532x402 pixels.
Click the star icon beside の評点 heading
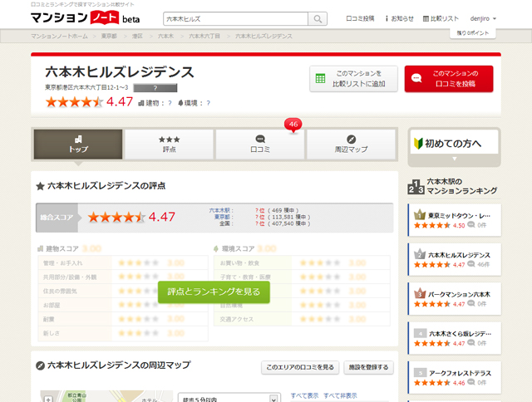(x=41, y=186)
